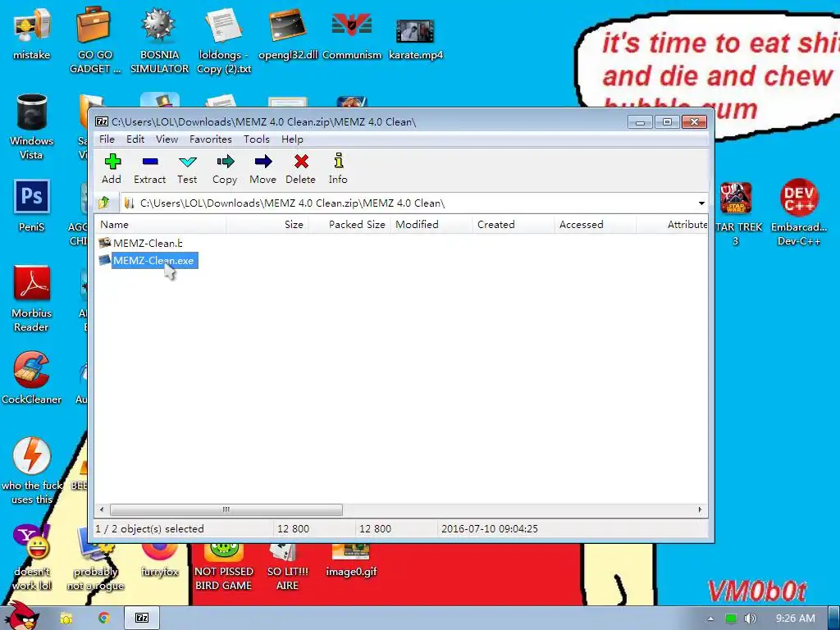Sort by the Accessed column header
840x630 pixels.
tap(595, 225)
